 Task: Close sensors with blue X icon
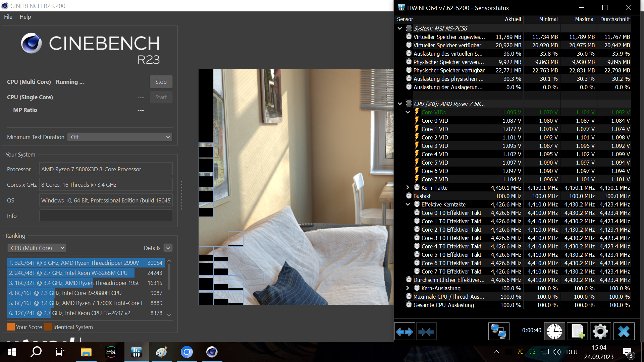[624, 332]
